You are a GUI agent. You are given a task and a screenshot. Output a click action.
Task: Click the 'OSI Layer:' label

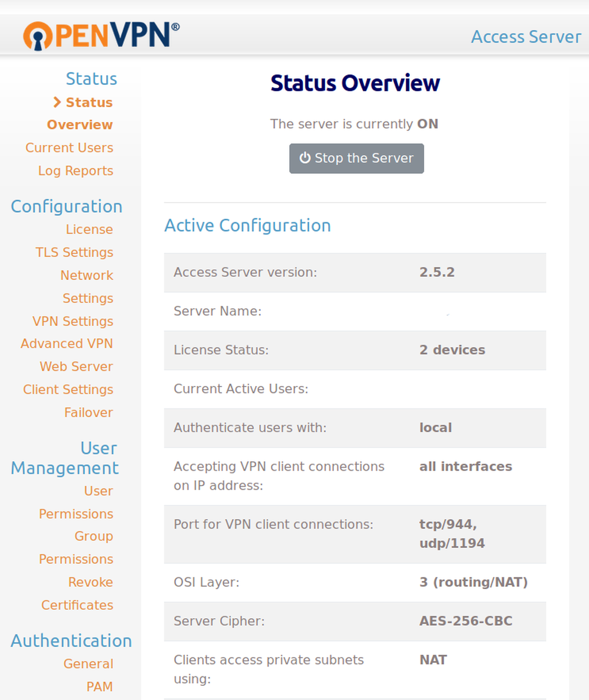pos(207,582)
